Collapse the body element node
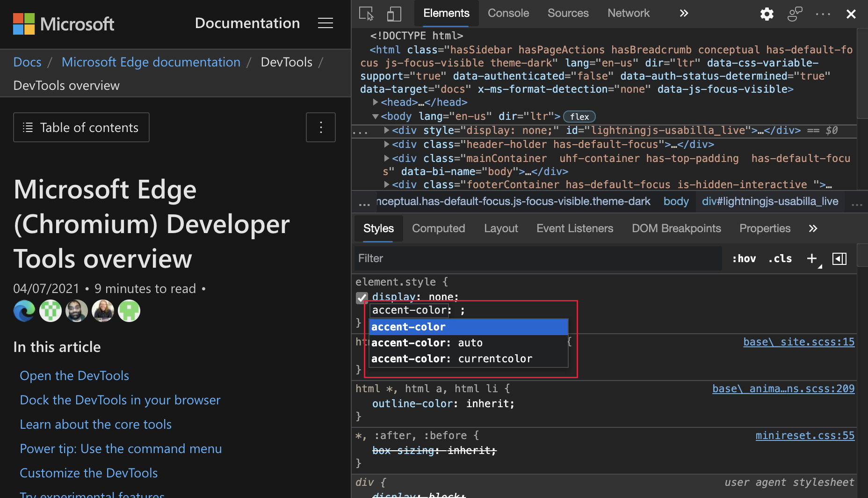Screen dimensions: 868x498 click(x=376, y=116)
